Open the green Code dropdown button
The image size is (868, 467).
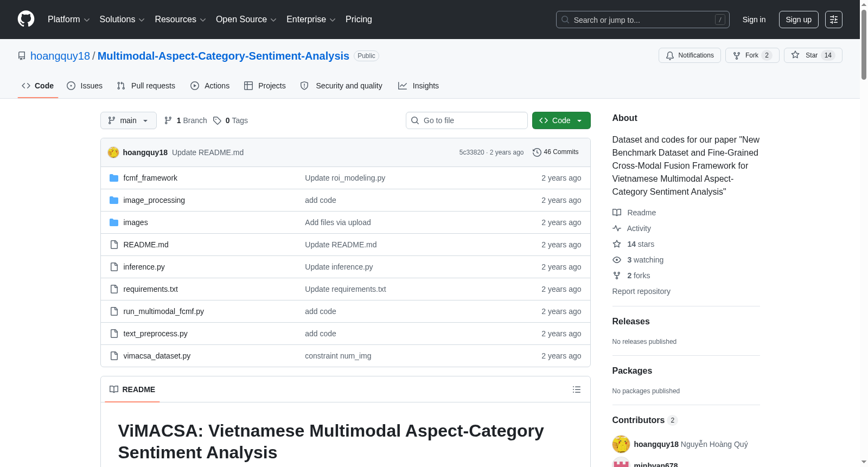[561, 120]
